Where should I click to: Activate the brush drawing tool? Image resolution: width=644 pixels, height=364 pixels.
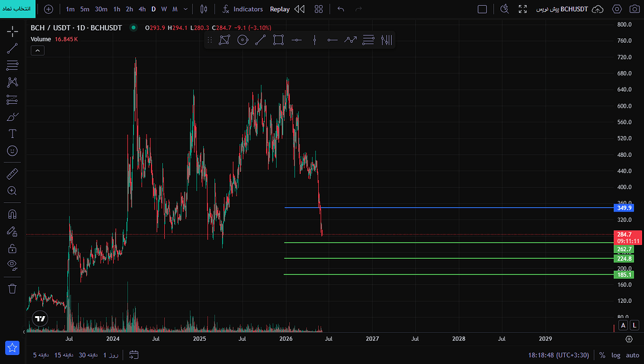13,117
